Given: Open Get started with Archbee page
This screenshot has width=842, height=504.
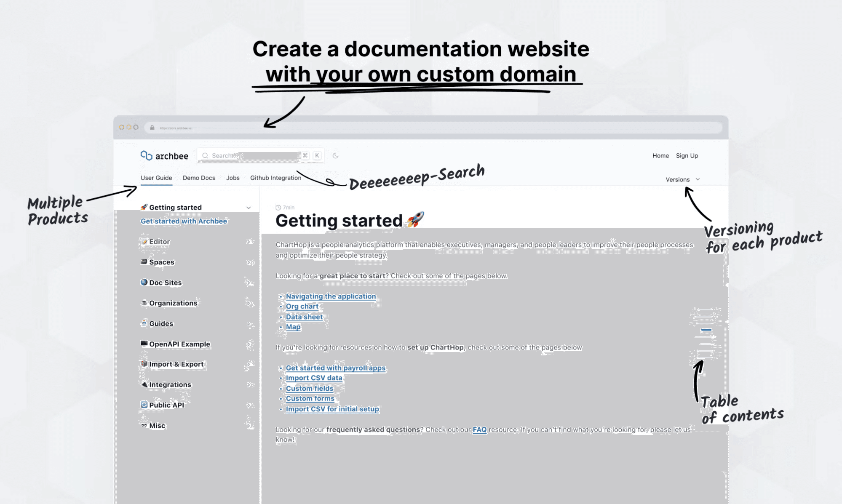Looking at the screenshot, I should click(x=184, y=221).
